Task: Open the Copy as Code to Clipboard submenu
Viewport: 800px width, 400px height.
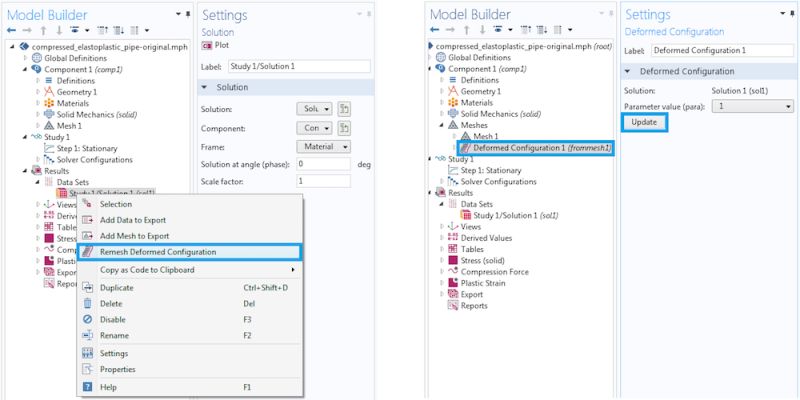Action: [x=190, y=269]
